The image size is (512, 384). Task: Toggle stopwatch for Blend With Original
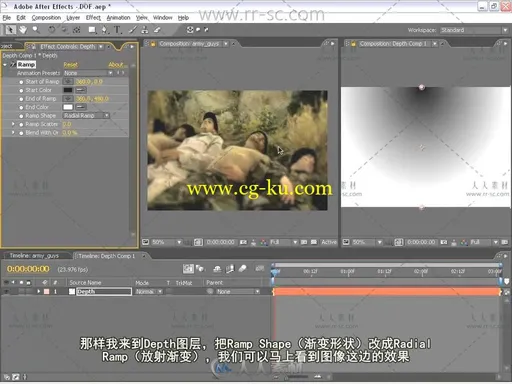pyautogui.click(x=21, y=133)
